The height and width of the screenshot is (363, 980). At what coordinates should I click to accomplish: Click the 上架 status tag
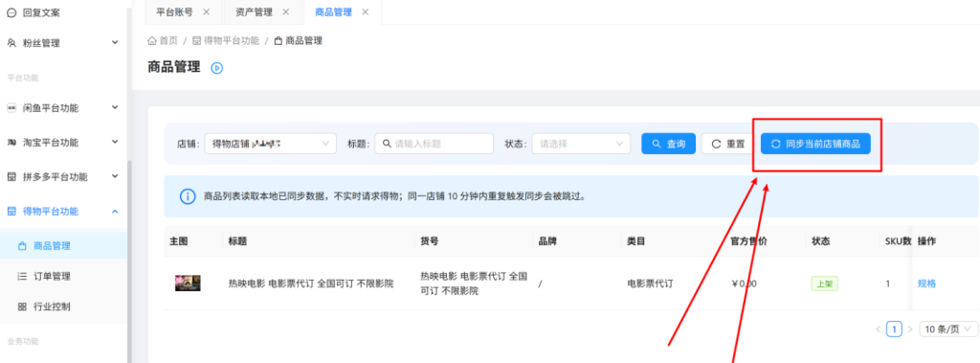(823, 284)
